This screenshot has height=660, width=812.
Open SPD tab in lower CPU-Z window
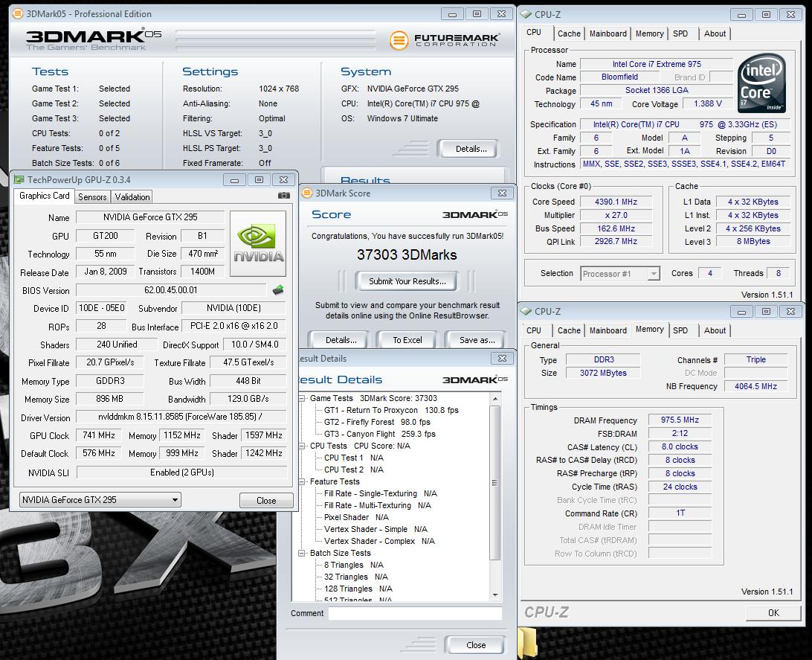point(680,330)
